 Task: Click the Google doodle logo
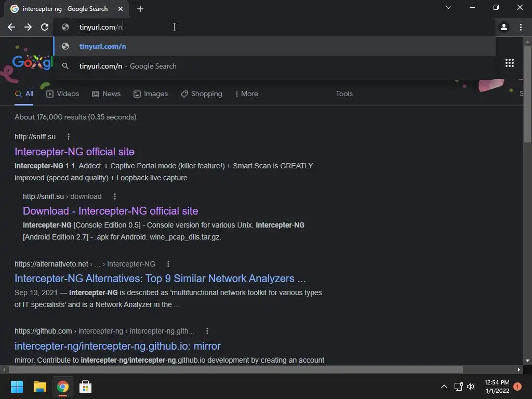32,62
